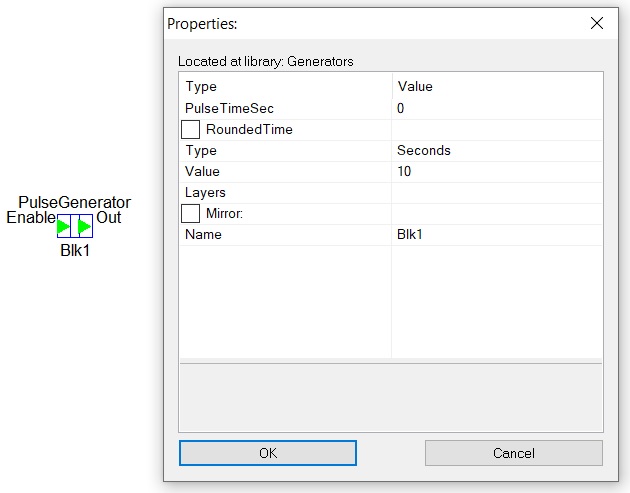Click the Value field showing 10
The width and height of the screenshot is (630, 493).
tap(497, 172)
